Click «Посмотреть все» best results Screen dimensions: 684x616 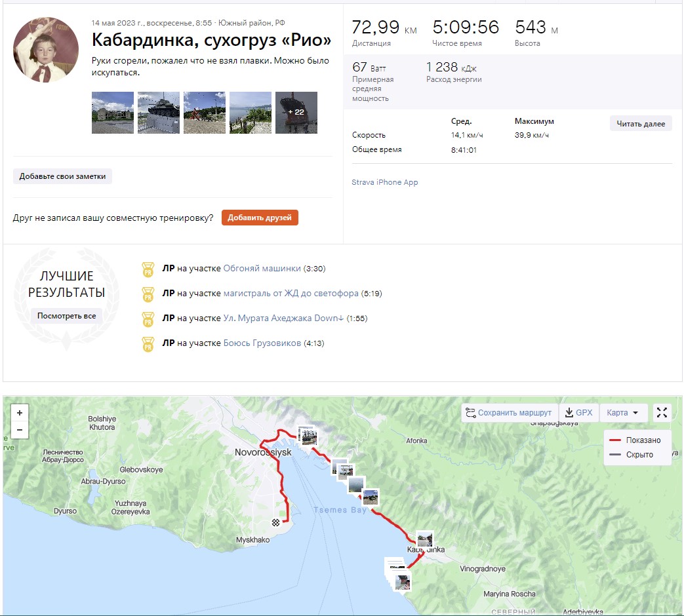(x=66, y=316)
